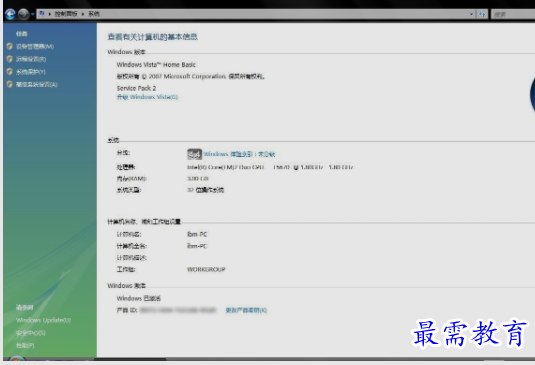Screen dimensions: 535x365
Task: Click shield icon next to 系统保护(V)
Action: 10,71
